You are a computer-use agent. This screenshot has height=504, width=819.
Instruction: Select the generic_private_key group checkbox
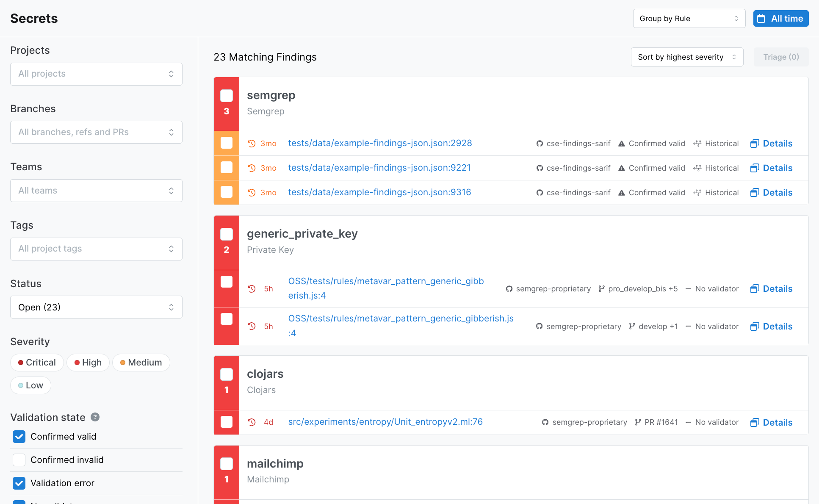tap(227, 234)
